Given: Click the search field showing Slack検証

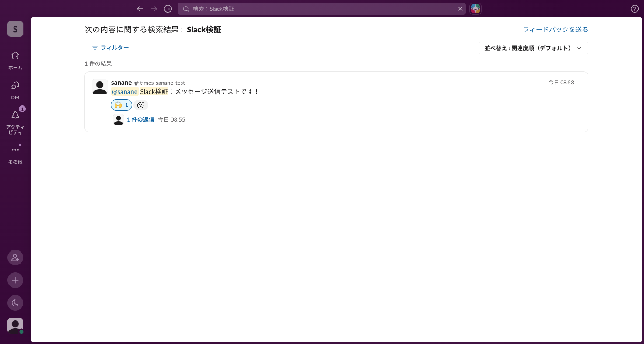Looking at the screenshot, I should pos(322,9).
